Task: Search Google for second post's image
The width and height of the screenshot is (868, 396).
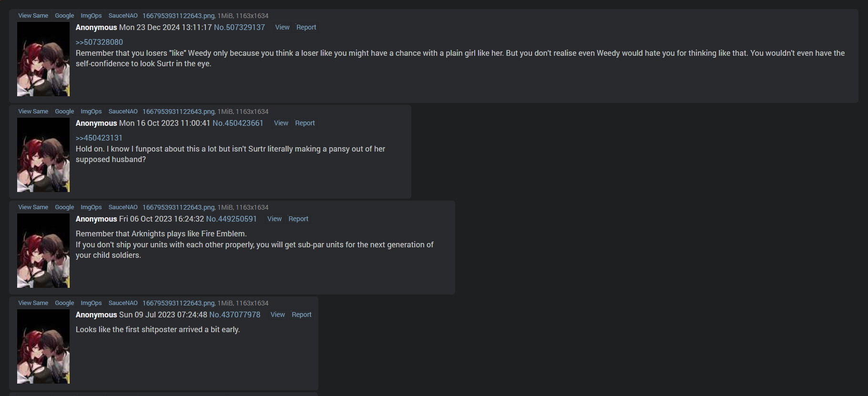Action: point(64,112)
